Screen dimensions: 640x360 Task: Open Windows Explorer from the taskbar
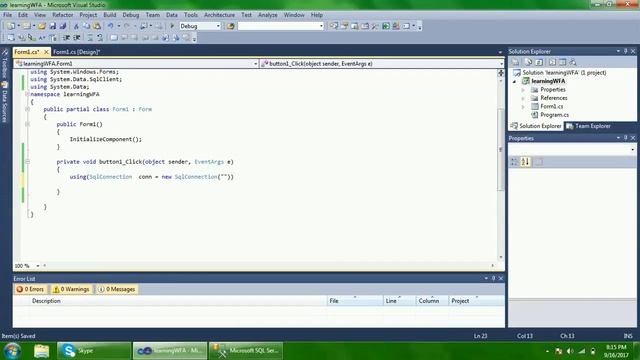point(41,351)
